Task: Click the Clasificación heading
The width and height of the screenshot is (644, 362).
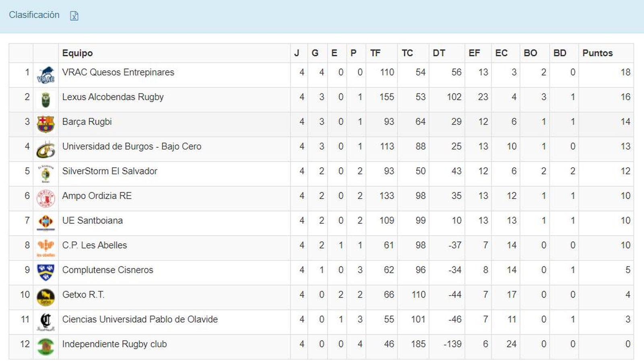Action: point(34,15)
